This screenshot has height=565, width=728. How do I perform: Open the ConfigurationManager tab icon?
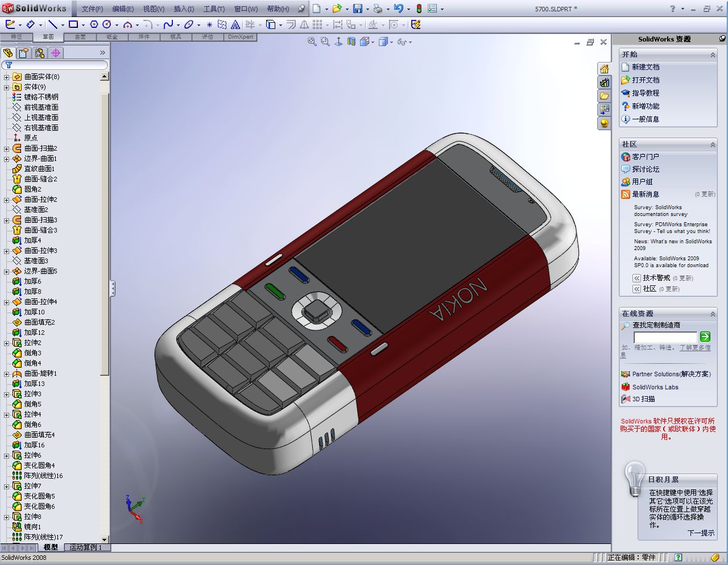(x=40, y=53)
